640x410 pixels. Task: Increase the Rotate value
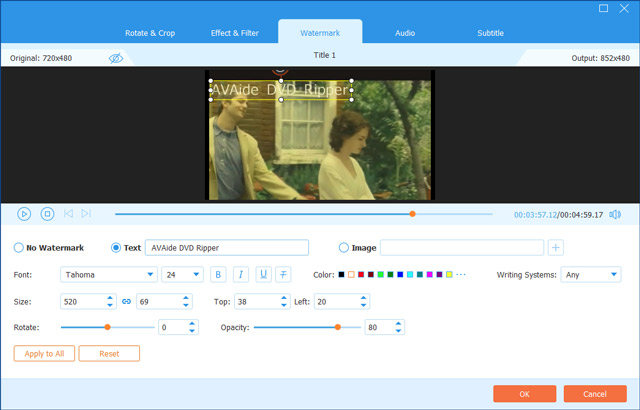192,324
